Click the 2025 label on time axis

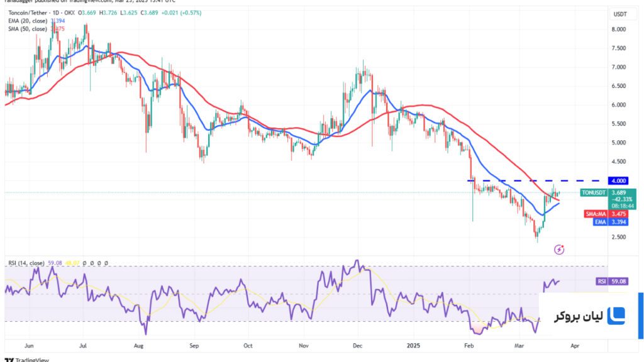click(x=414, y=346)
